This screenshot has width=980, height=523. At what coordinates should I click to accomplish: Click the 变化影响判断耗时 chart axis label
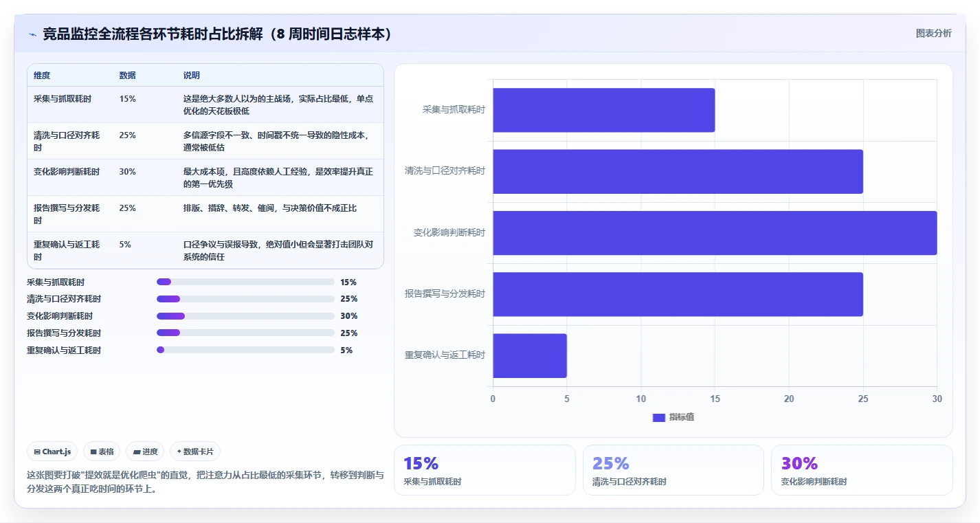(x=449, y=233)
